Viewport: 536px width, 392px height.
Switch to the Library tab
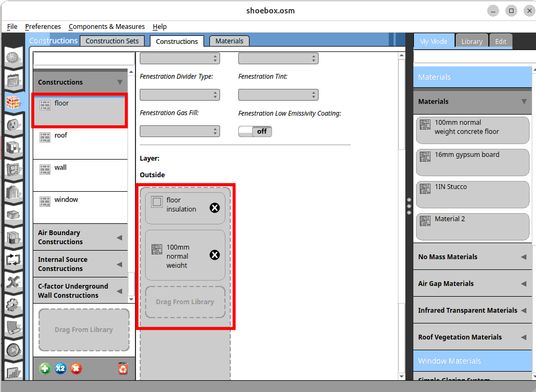472,41
